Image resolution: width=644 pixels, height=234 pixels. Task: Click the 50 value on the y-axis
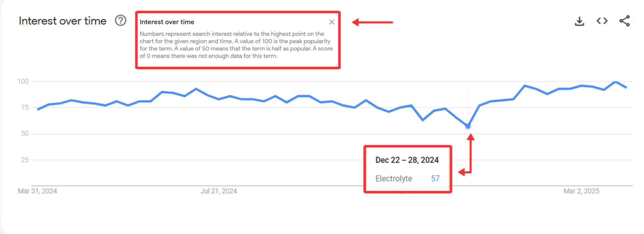[x=25, y=134]
